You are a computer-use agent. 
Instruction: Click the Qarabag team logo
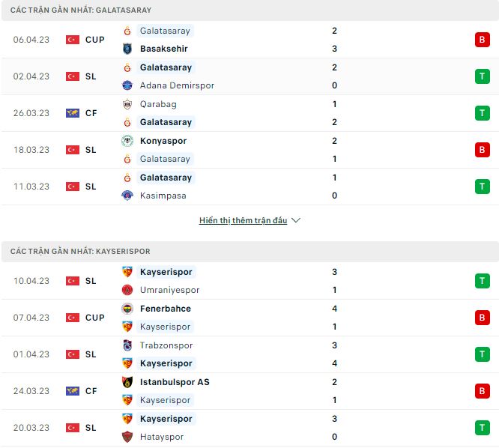point(127,104)
